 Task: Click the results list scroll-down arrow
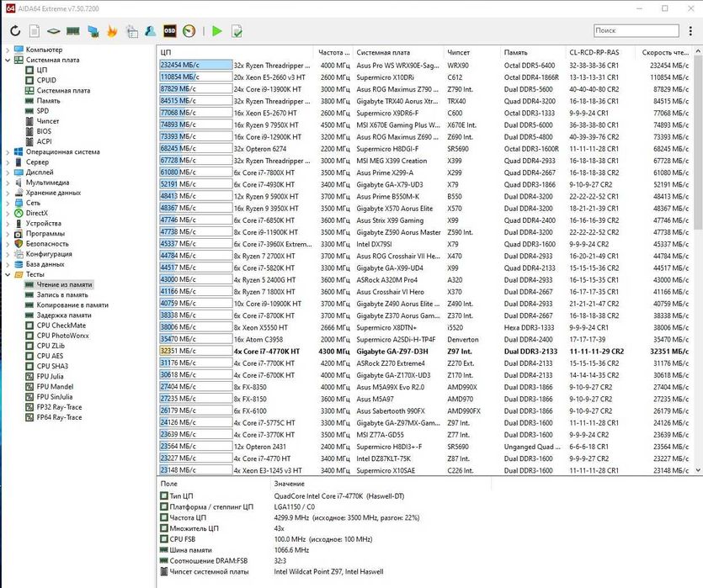(x=698, y=469)
